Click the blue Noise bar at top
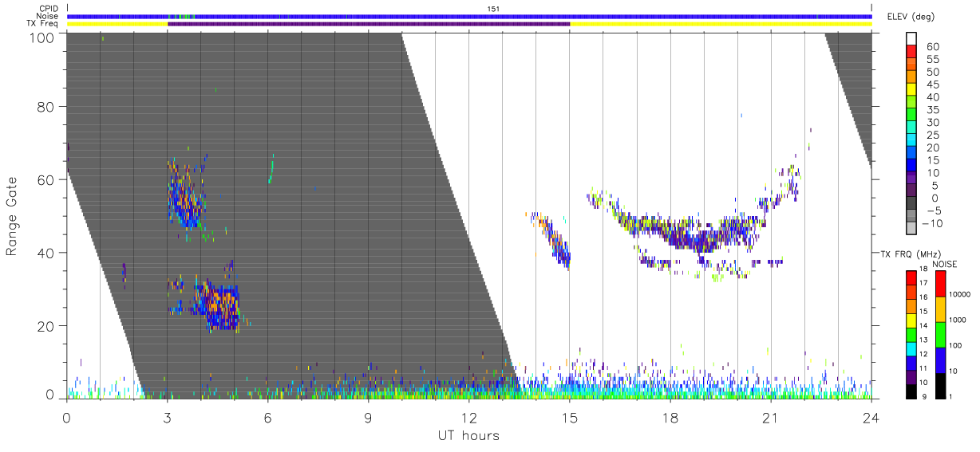980x452 pixels. tap(469, 16)
